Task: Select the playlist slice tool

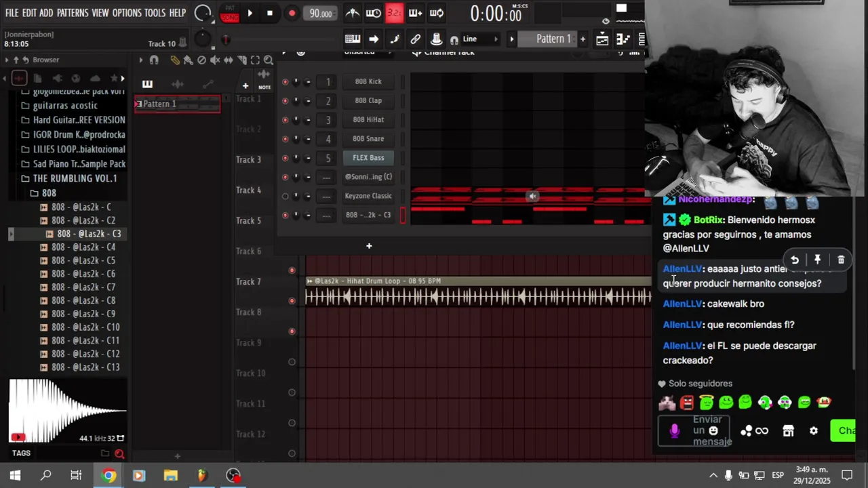Action: tap(241, 60)
